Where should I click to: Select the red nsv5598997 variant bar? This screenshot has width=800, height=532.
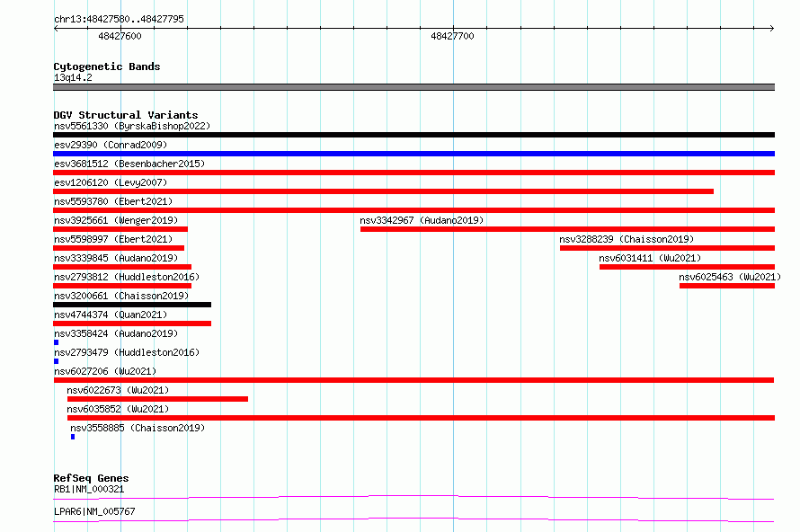(x=119, y=248)
